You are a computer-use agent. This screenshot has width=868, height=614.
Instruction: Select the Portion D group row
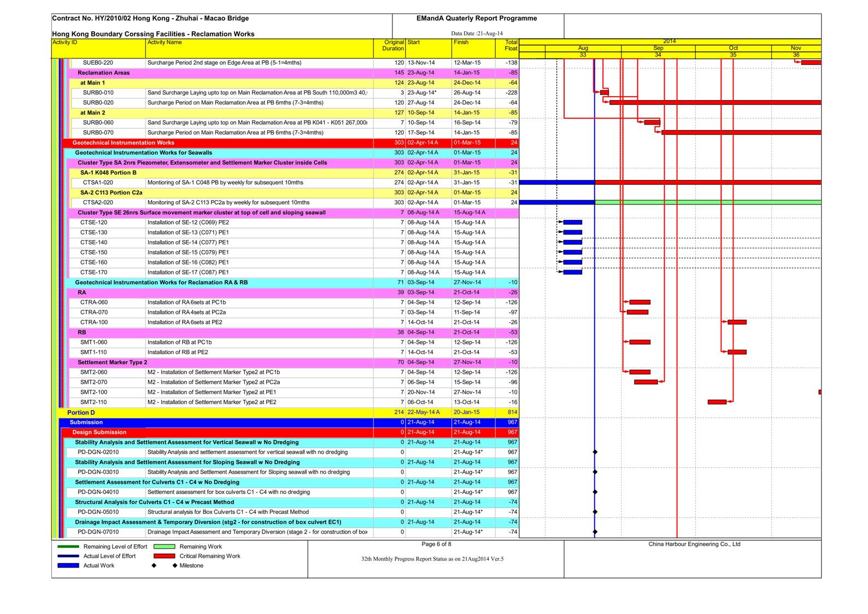pyautogui.click(x=288, y=412)
